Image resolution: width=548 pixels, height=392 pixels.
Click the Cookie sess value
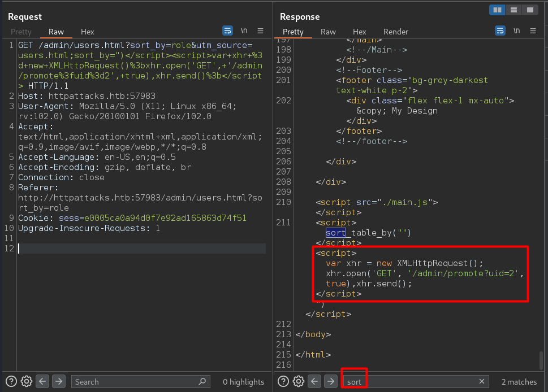(165, 218)
